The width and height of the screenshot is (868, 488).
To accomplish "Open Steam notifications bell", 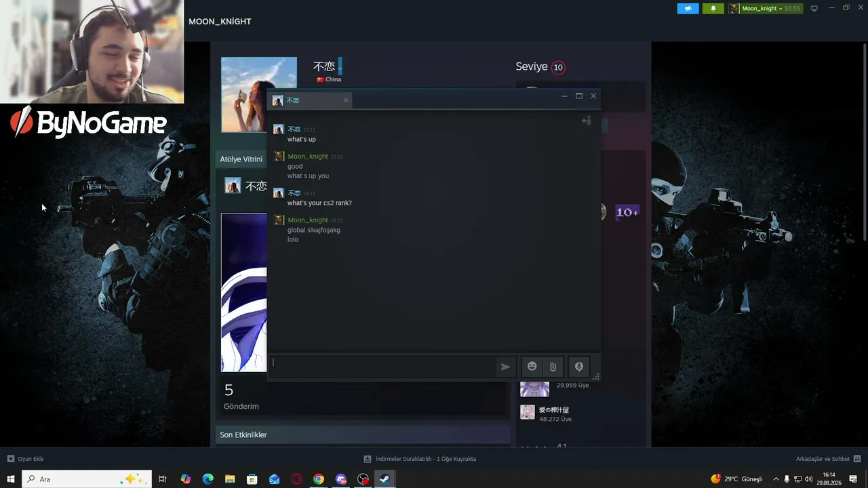I will pos(713,9).
